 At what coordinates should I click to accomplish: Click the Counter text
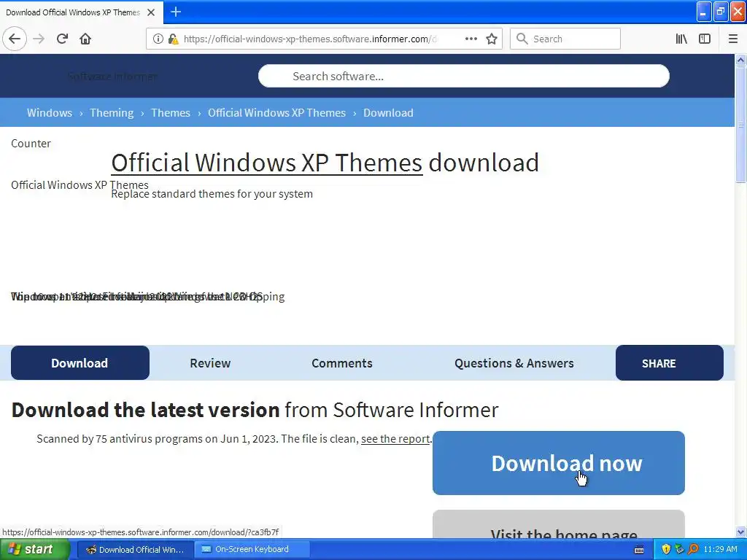pos(31,144)
